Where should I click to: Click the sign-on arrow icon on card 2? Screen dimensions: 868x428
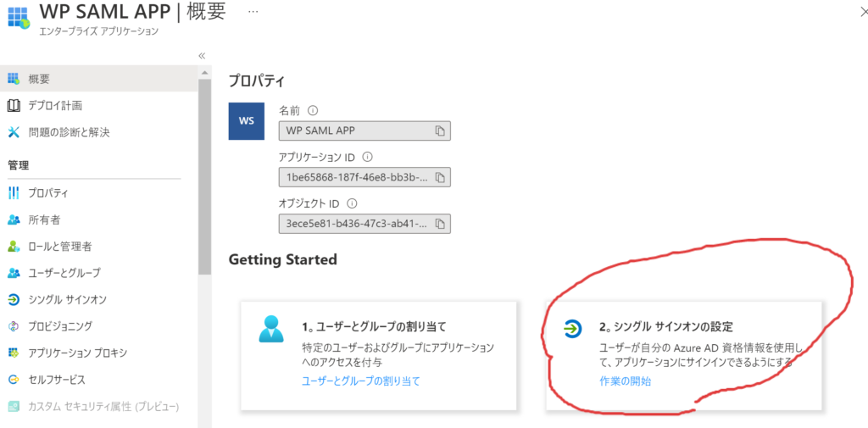(573, 328)
